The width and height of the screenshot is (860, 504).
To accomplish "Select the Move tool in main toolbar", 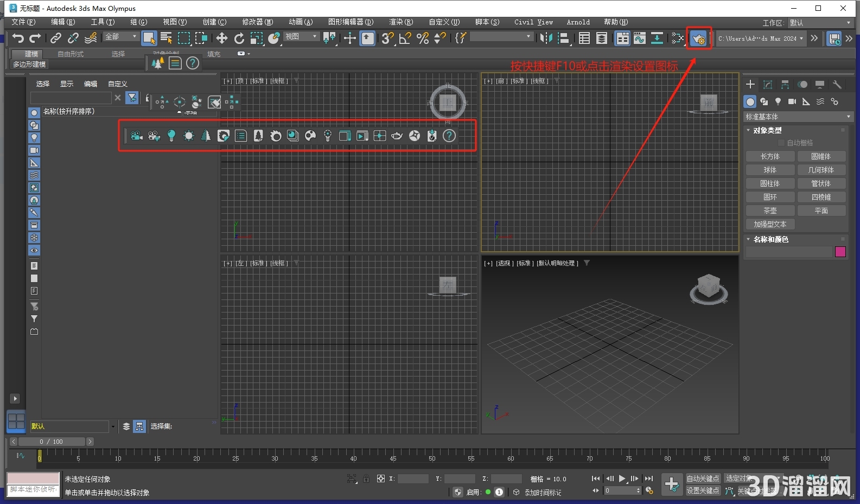I will [x=221, y=38].
